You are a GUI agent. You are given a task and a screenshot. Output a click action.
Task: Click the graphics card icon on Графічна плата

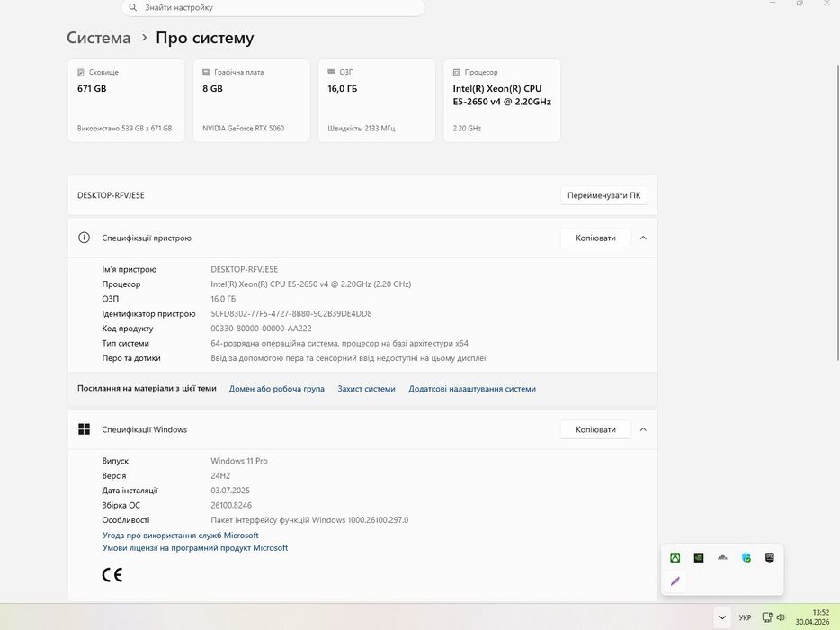pos(206,72)
